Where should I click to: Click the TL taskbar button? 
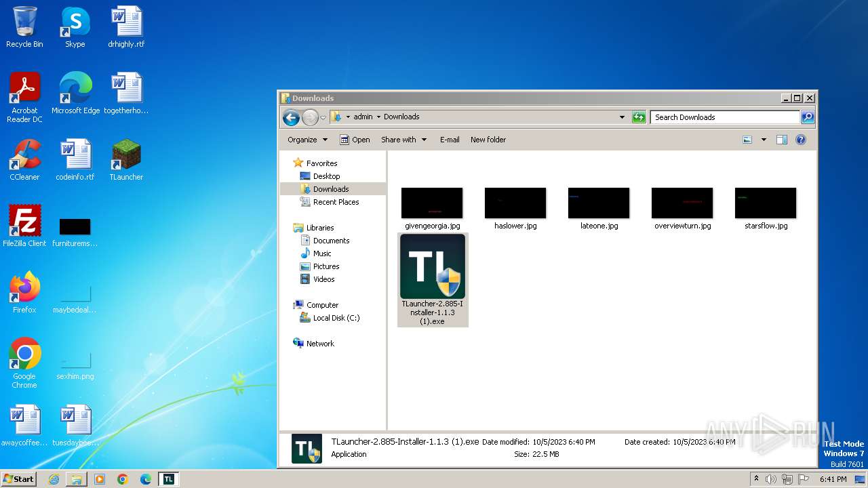click(x=169, y=479)
